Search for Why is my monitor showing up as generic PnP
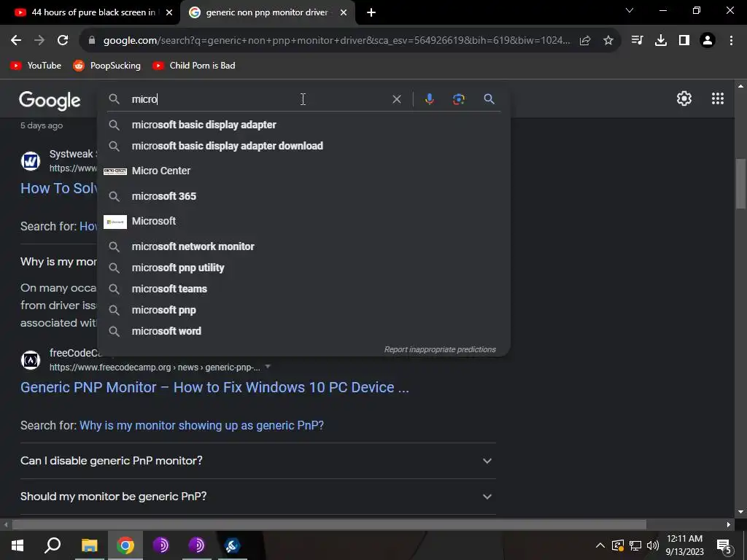The image size is (747, 560). click(x=201, y=425)
